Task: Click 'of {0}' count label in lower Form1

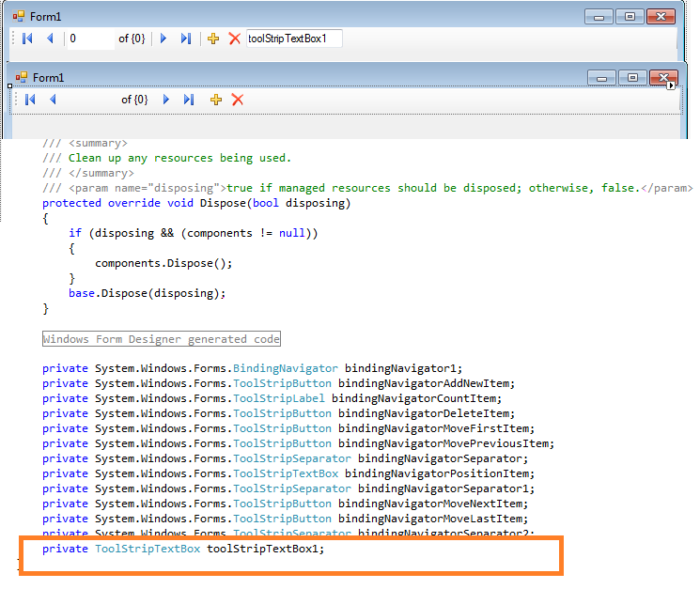Action: [x=134, y=100]
